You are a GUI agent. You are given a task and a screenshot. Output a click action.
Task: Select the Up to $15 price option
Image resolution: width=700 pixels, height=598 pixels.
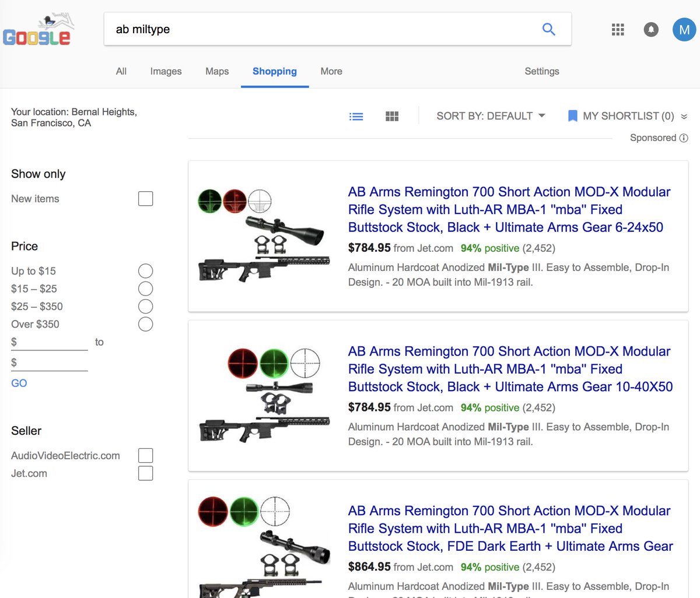[x=146, y=271]
